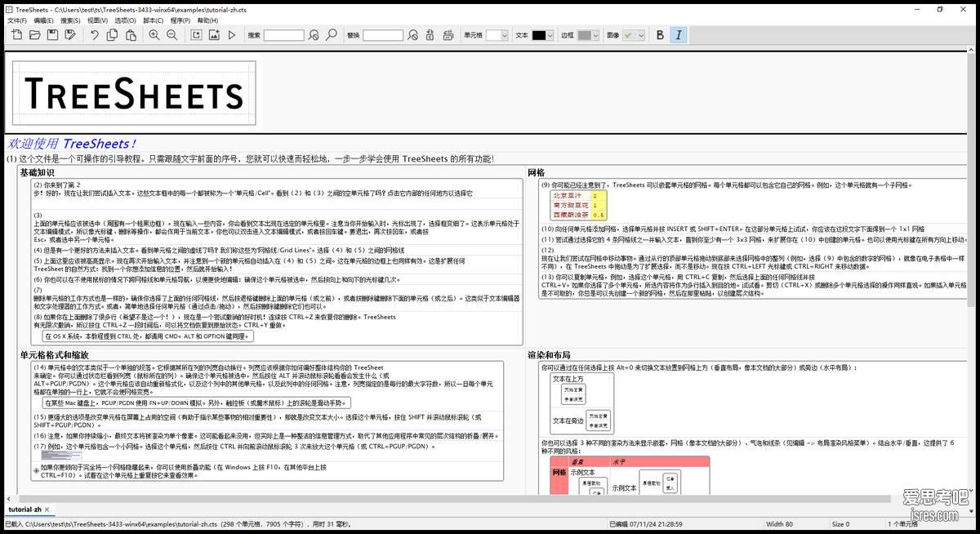The height and width of the screenshot is (534, 980).
Task: Click the 西藏酥油茶 grid cell
Action: 571,215
